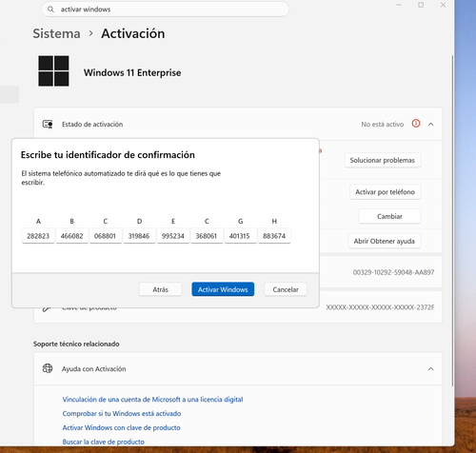Close the Settings window
The width and height of the screenshot is (476, 453).
(443, 5)
